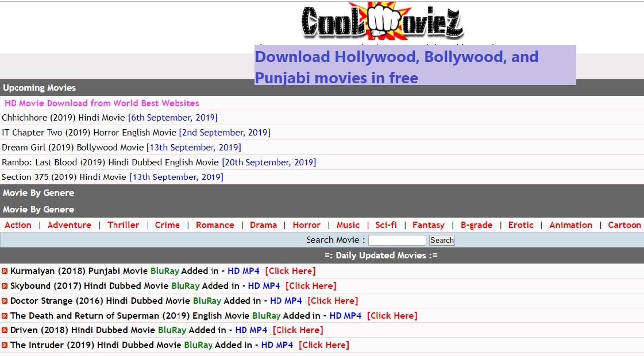644x356 pixels.
Task: Click HD MP4 on Doctor Strange row
Action: click(x=286, y=300)
